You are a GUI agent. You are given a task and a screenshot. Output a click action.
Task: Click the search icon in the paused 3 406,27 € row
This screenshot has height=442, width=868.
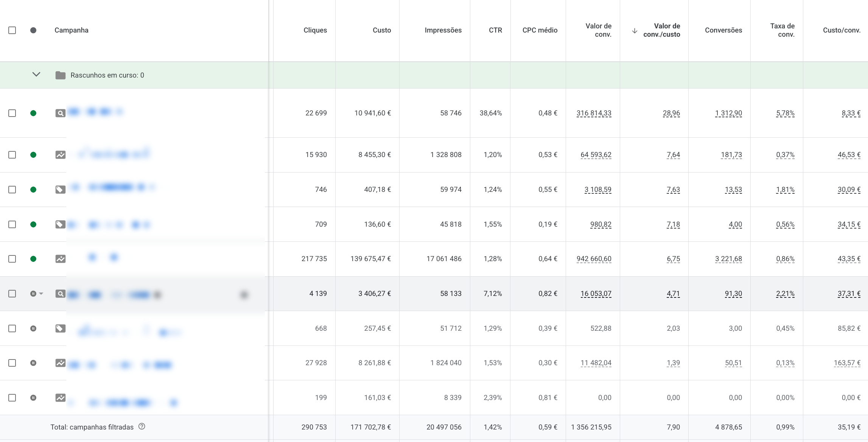pos(61,294)
